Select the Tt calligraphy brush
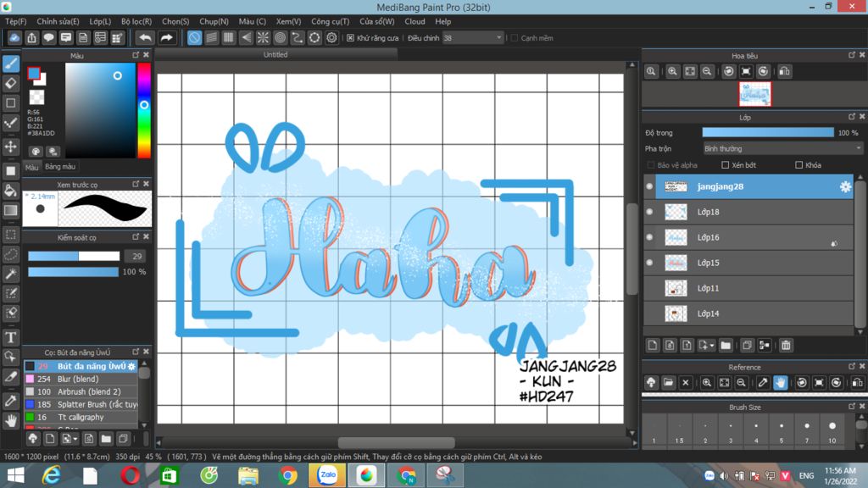Image resolution: width=868 pixels, height=488 pixels. pyautogui.click(x=81, y=417)
